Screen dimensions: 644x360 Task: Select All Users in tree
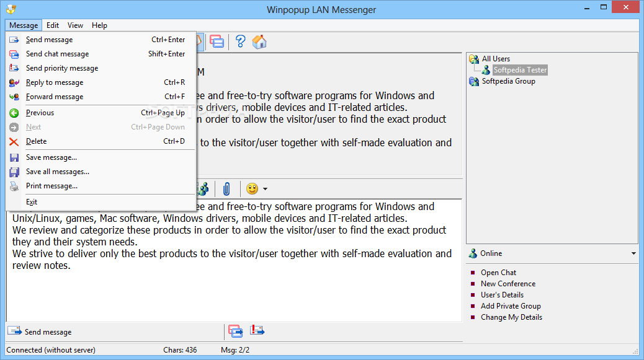(x=496, y=59)
